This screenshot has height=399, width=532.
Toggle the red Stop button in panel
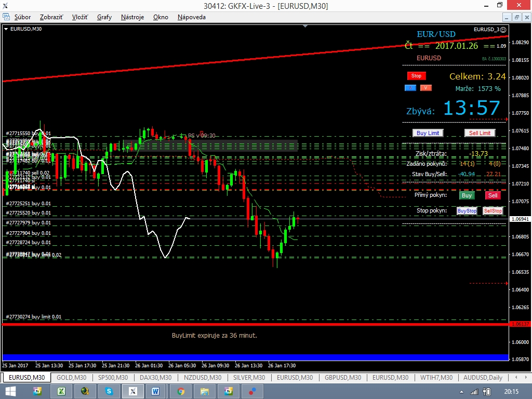pos(416,76)
